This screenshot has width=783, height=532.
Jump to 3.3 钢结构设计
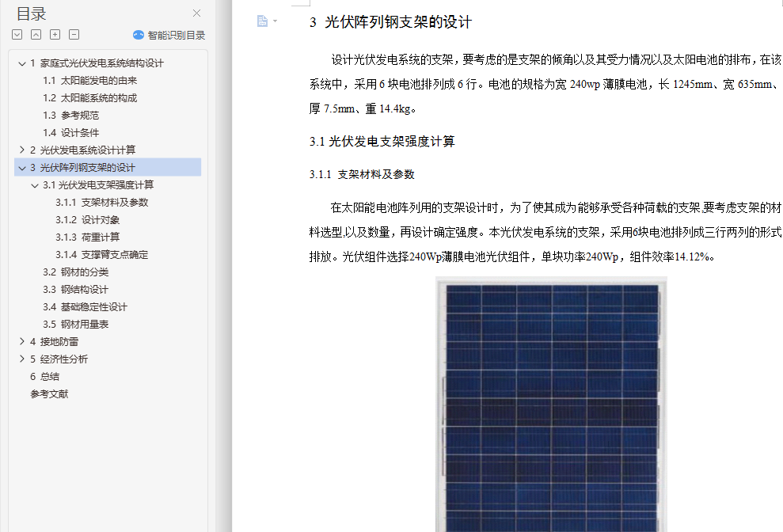(76, 290)
